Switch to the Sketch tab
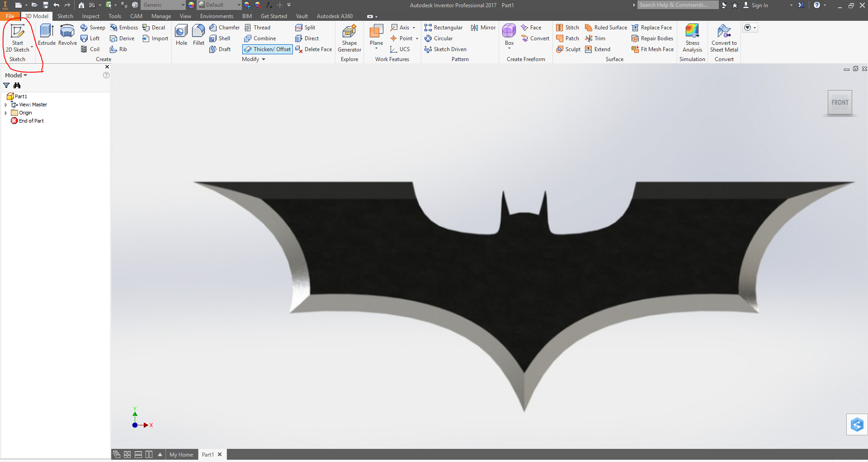 (65, 16)
